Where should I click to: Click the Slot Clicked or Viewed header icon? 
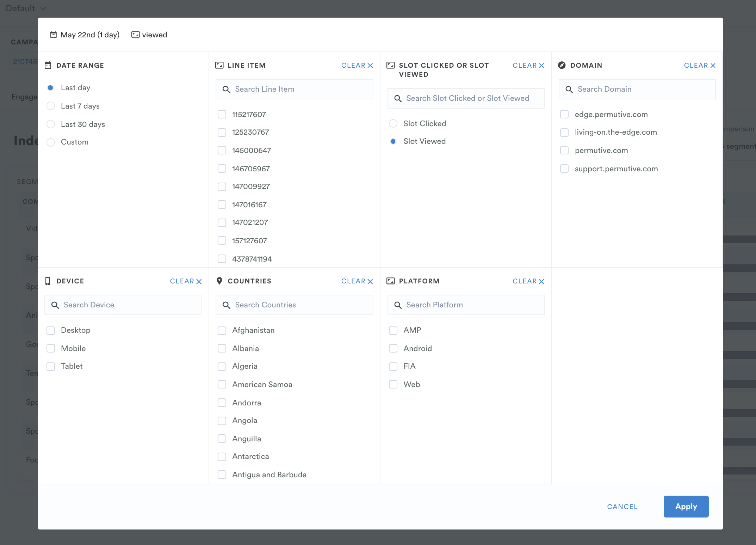click(x=391, y=65)
